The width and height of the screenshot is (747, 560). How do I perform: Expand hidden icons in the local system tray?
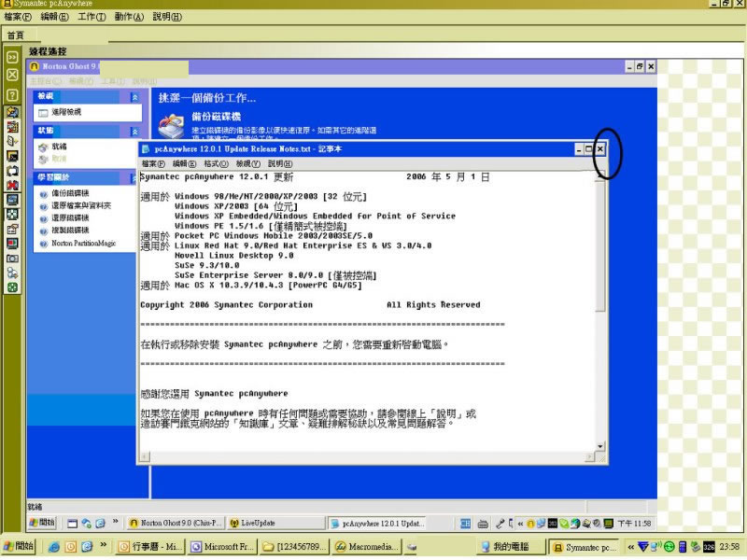click(x=631, y=547)
